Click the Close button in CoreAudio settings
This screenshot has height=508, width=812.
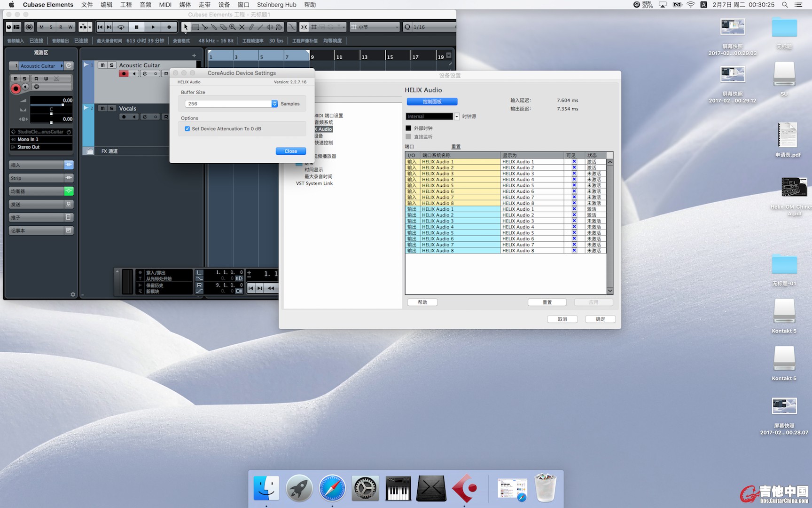290,151
